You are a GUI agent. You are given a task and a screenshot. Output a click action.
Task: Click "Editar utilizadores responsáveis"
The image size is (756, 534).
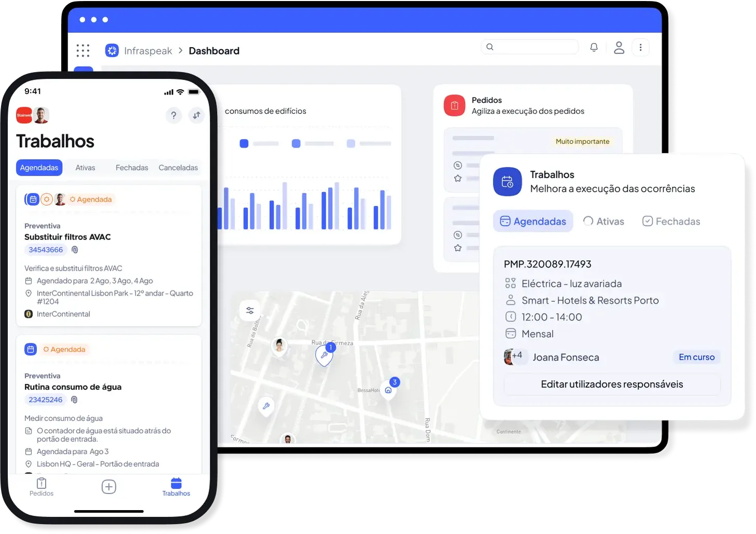point(612,384)
